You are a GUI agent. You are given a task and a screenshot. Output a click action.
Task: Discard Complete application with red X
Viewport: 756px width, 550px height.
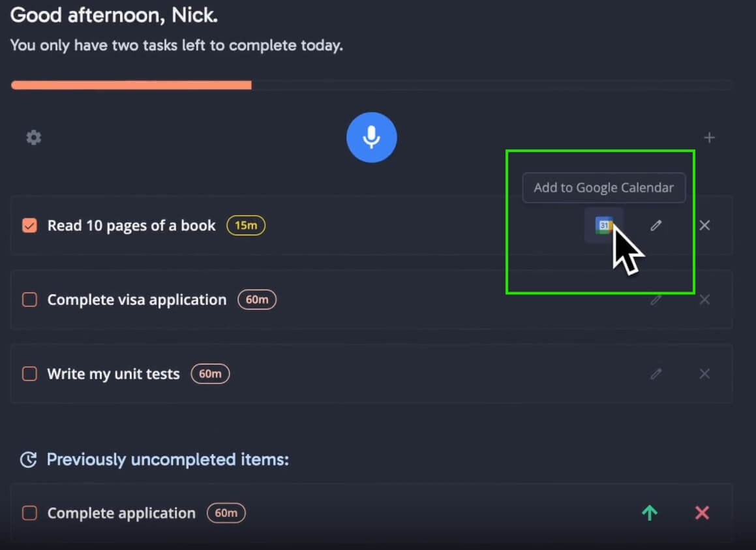(702, 512)
